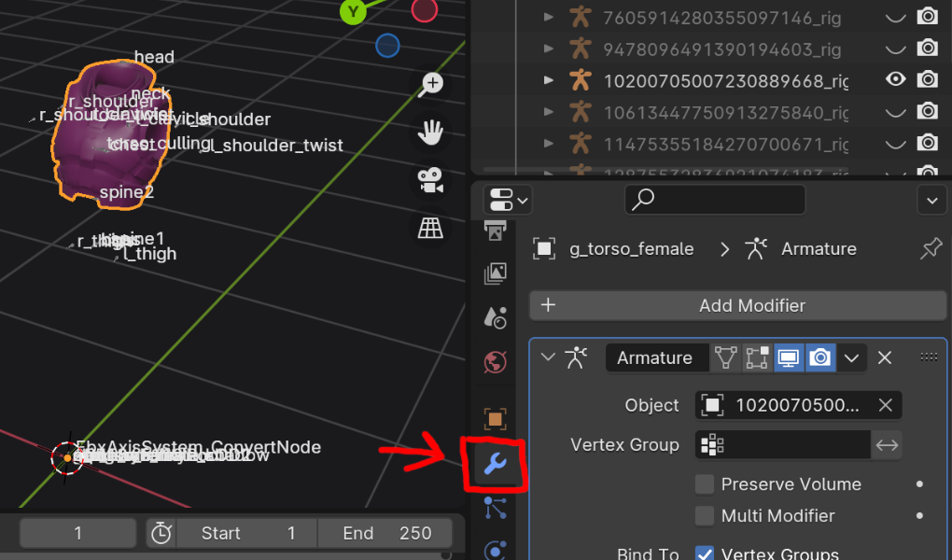Viewport: 952px width, 560px height.
Task: Click the properties search field
Action: (714, 199)
